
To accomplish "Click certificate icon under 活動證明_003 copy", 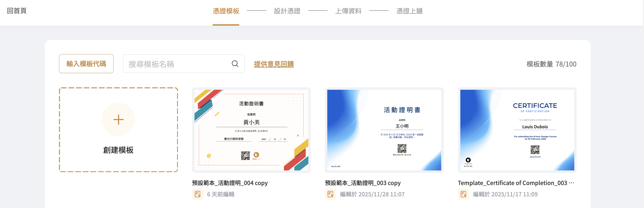I will click(x=330, y=194).
